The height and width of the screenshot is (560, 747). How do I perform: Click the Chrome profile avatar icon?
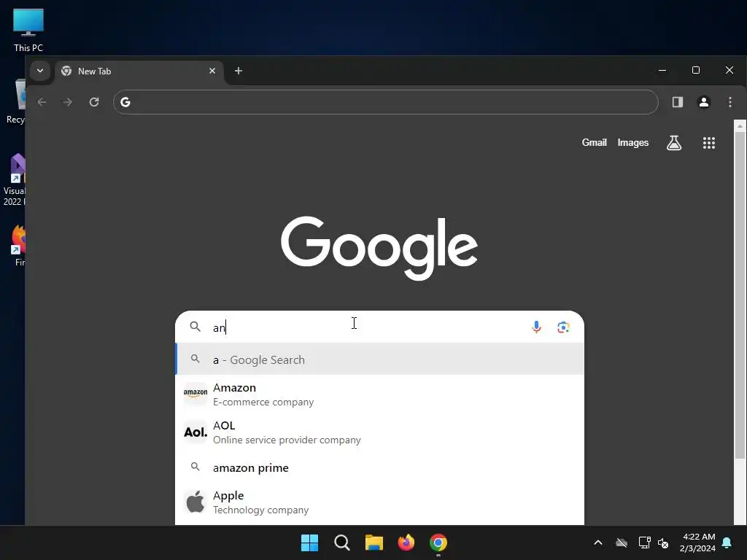[x=704, y=102]
